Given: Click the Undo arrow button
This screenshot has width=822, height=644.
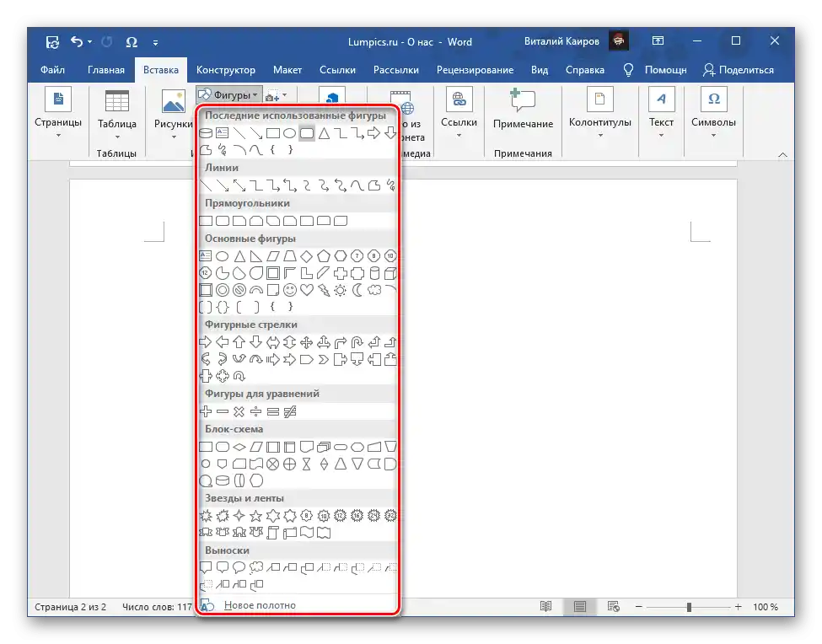Looking at the screenshot, I should [77, 41].
